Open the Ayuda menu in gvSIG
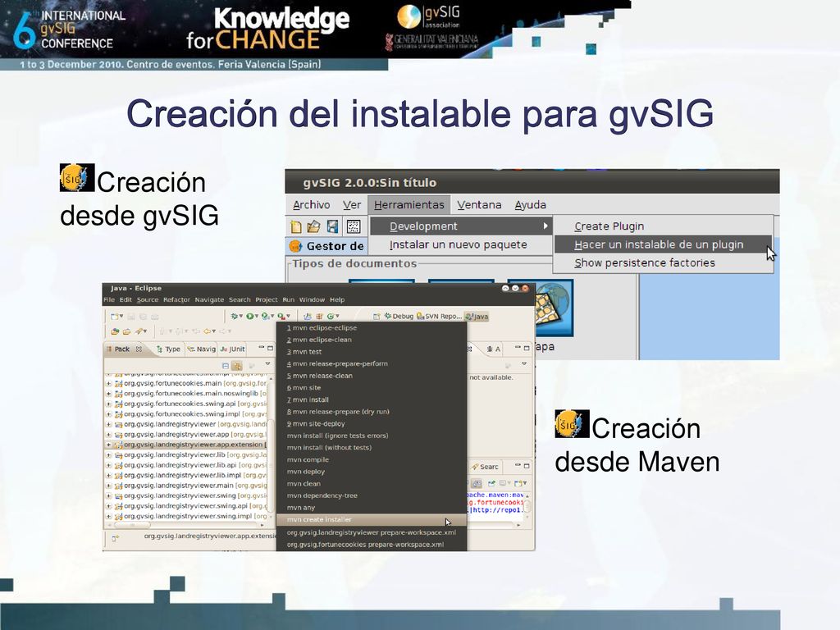The height and width of the screenshot is (630, 840). (531, 204)
